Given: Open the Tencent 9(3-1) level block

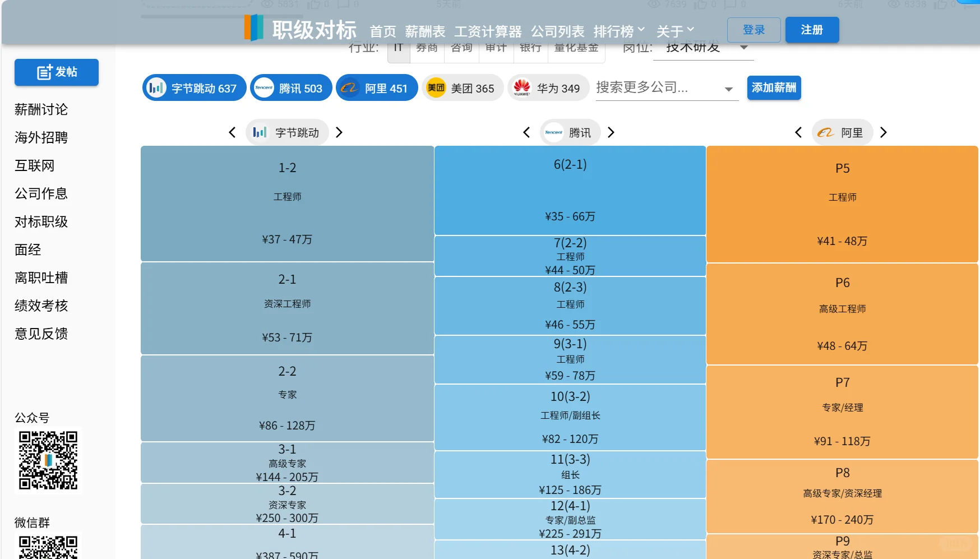Looking at the screenshot, I should (x=570, y=359).
